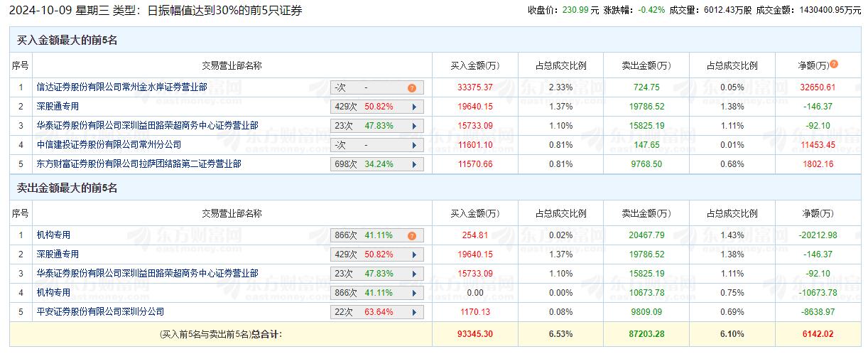
Task: Click the orange question mark in the 信达证券 row
Action: click(411, 87)
